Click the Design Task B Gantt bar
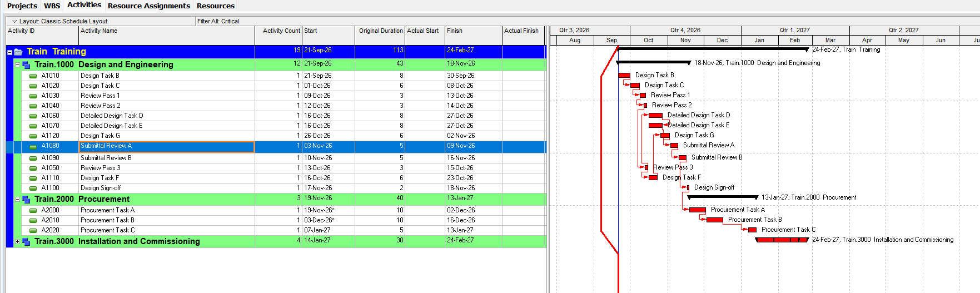This screenshot has height=293, width=980. pyautogui.click(x=624, y=75)
